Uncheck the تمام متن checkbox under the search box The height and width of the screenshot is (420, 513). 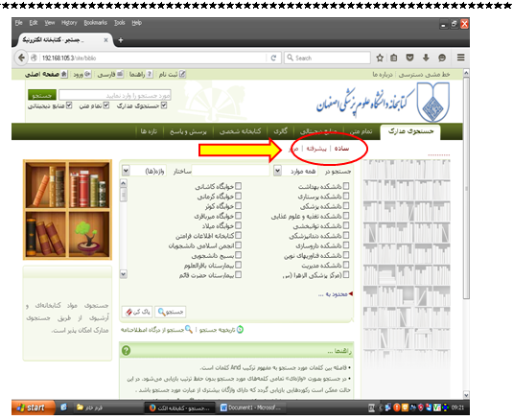click(x=106, y=105)
